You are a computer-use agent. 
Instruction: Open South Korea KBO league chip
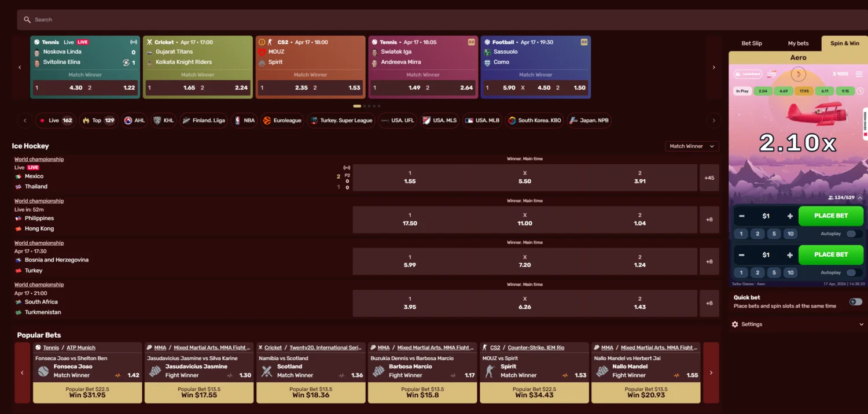tap(535, 120)
